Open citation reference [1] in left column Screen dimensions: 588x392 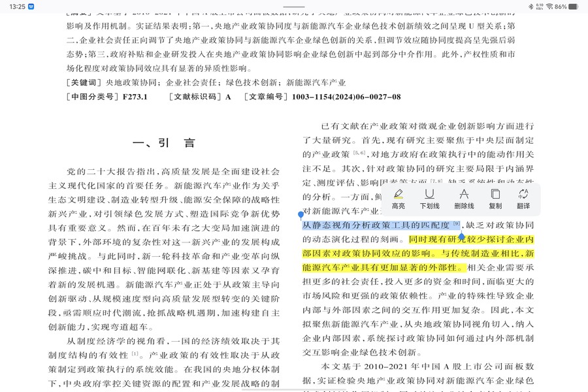pyautogui.click(x=135, y=353)
